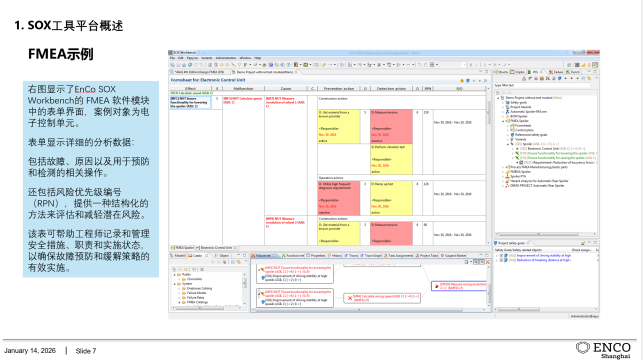Select the Demo Project without test module editor tab

pos(264,72)
